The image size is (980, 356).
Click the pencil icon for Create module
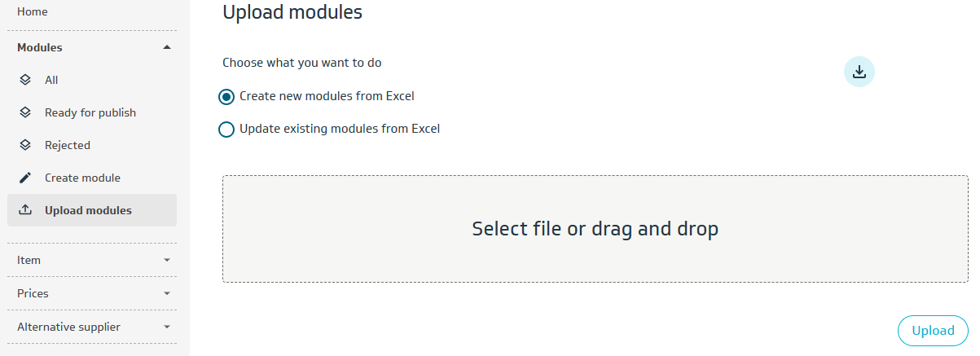(x=25, y=178)
